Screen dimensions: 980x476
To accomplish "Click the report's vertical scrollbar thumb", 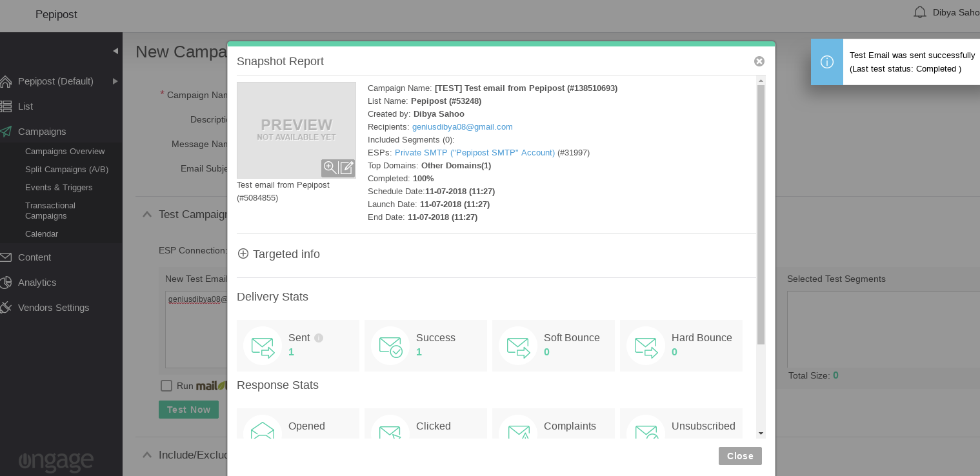I will coord(761,215).
